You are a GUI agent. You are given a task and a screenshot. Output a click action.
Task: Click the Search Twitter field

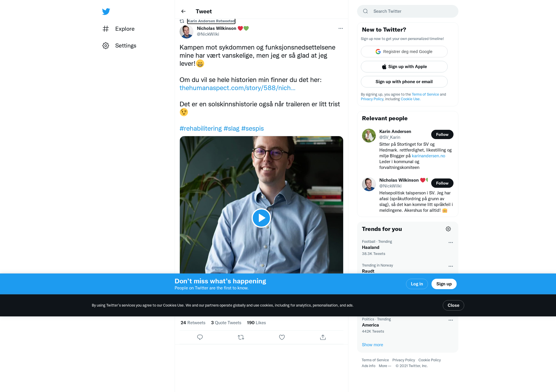click(408, 11)
